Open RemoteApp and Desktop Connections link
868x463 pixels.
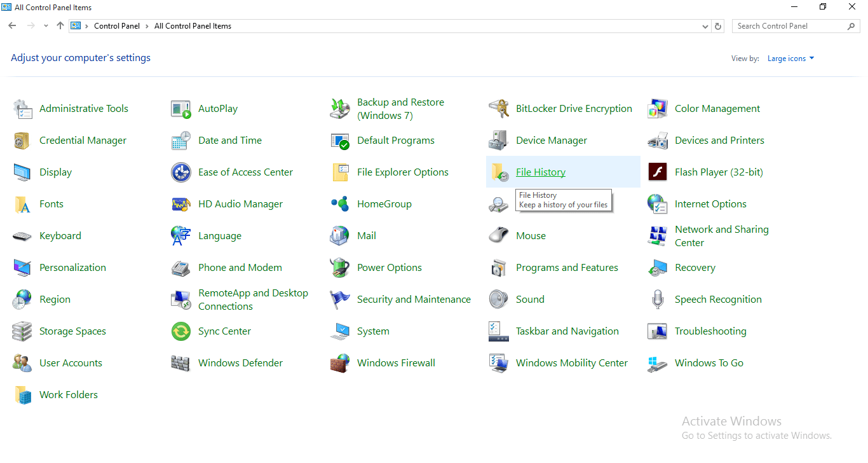point(253,300)
